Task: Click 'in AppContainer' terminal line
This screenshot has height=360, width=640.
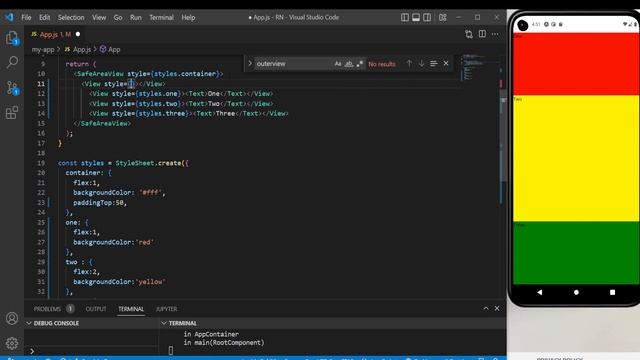Action: click(x=211, y=334)
